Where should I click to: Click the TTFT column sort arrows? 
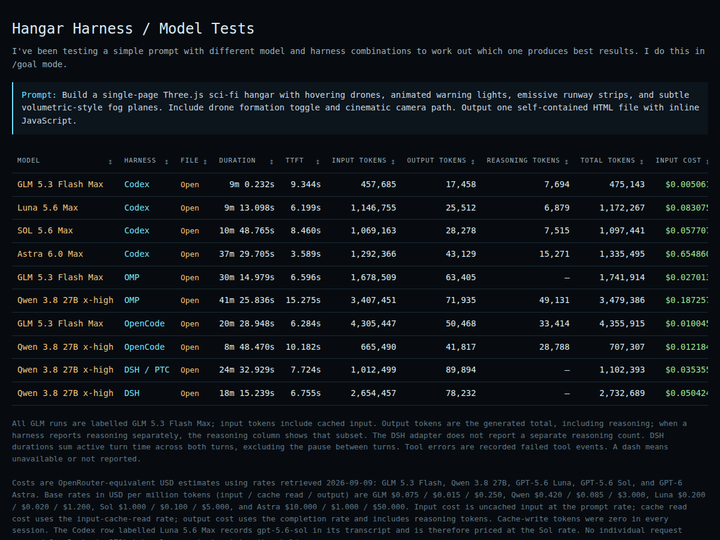[x=317, y=161]
